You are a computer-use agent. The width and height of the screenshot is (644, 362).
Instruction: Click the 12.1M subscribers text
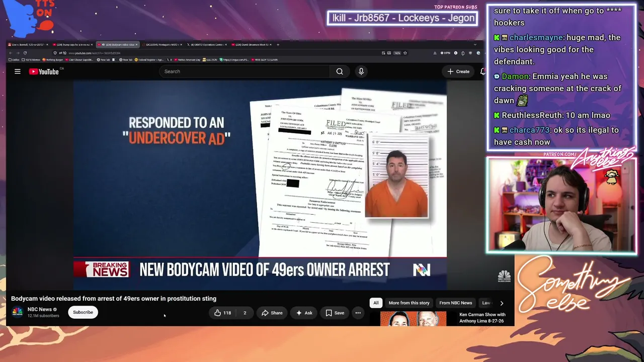pos(43,316)
